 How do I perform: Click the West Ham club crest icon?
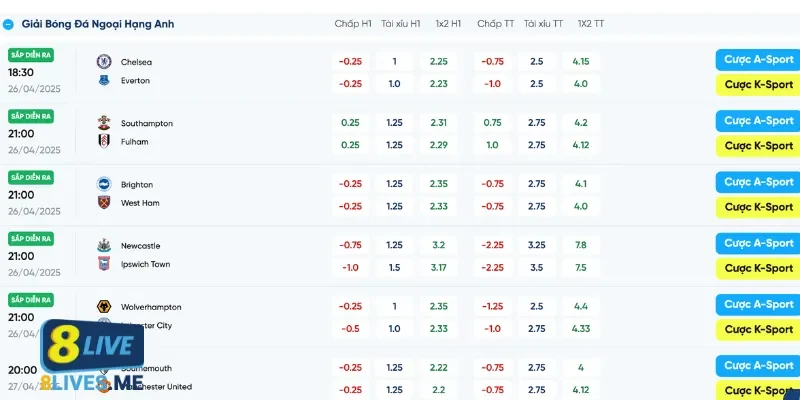(103, 203)
